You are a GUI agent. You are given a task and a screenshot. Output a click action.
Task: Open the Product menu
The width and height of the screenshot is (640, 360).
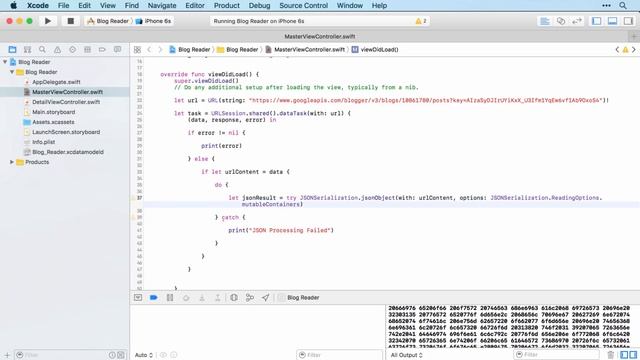(x=227, y=5)
